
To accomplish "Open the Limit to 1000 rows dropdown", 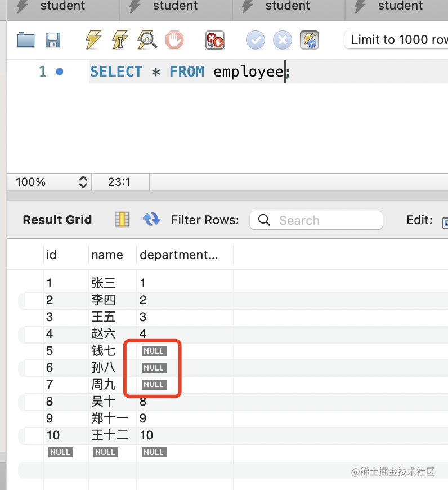I will [x=397, y=40].
